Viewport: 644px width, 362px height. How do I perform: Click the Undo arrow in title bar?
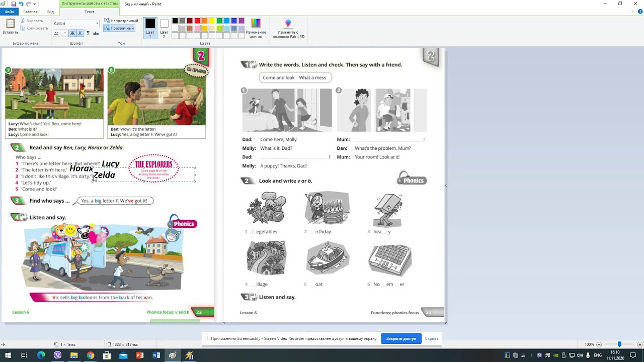[21, 4]
